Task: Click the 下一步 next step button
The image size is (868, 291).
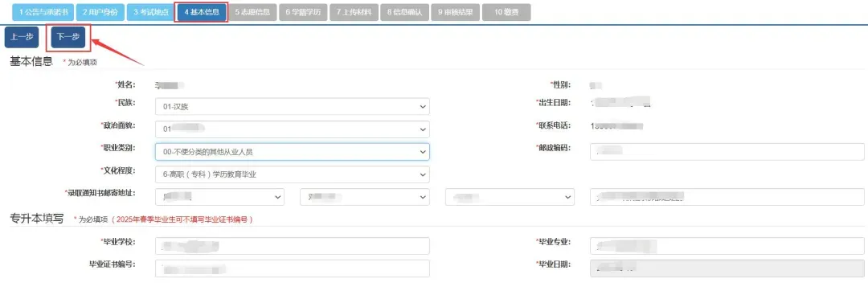Action: 68,37
